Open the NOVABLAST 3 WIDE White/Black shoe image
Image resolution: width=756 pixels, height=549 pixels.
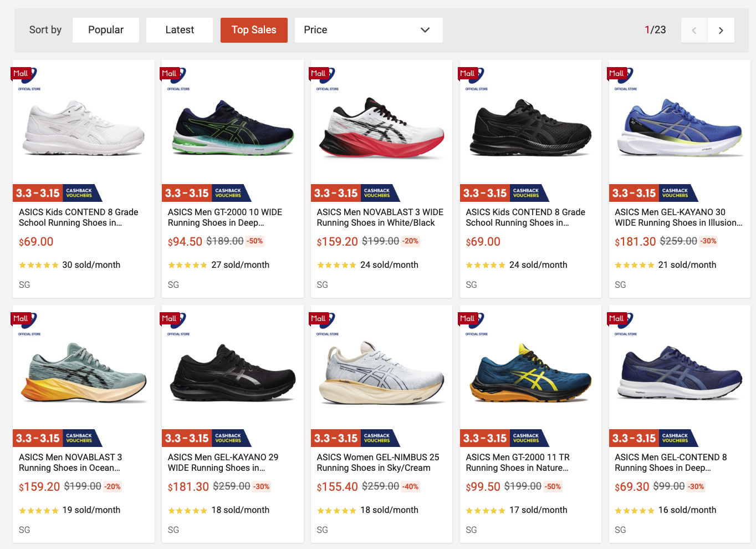[x=381, y=128]
